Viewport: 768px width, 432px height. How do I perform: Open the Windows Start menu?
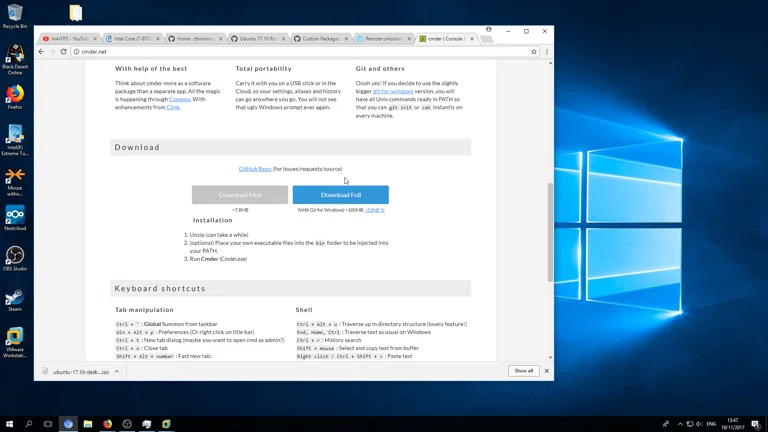(x=9, y=424)
